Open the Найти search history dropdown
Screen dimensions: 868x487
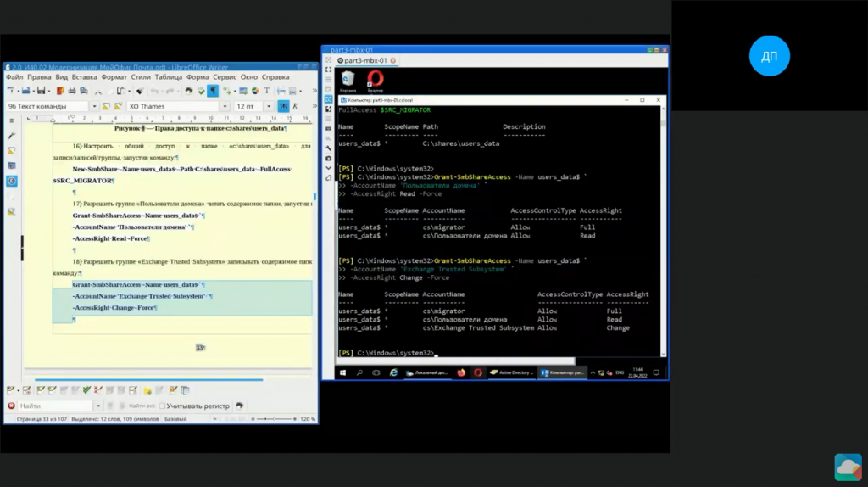(98, 406)
